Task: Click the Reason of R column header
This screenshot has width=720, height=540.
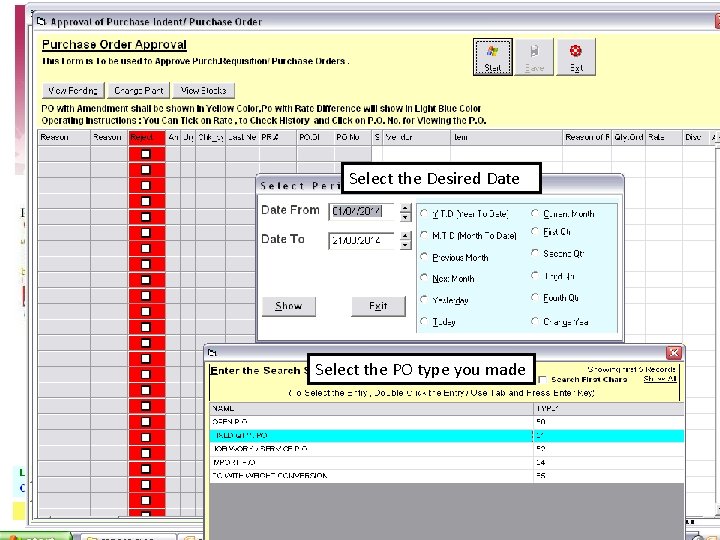Action: (x=587, y=137)
